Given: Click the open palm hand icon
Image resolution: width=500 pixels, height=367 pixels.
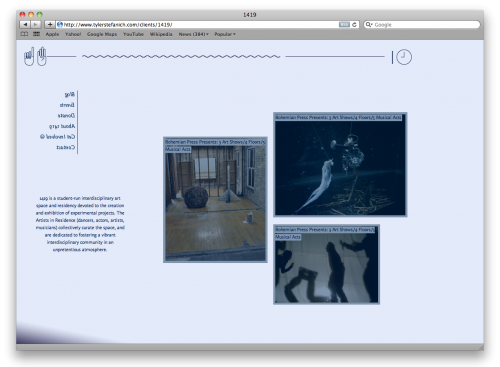Looking at the screenshot, I should tap(42, 56).
